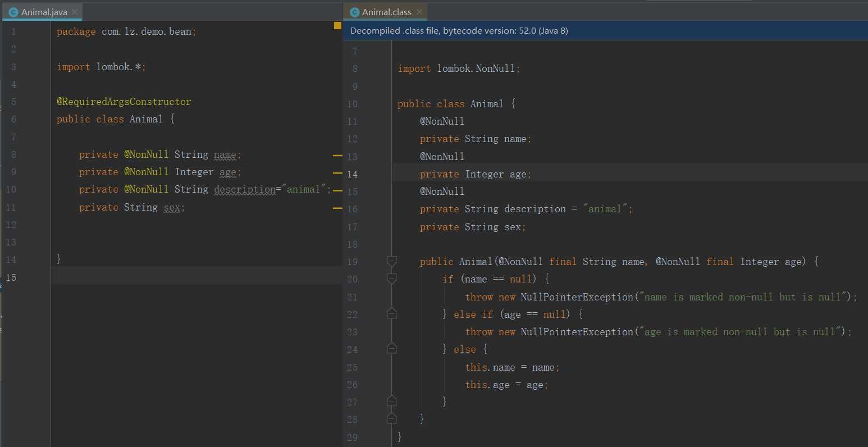Click line number 19 in the Animal.class gutter

click(x=352, y=262)
